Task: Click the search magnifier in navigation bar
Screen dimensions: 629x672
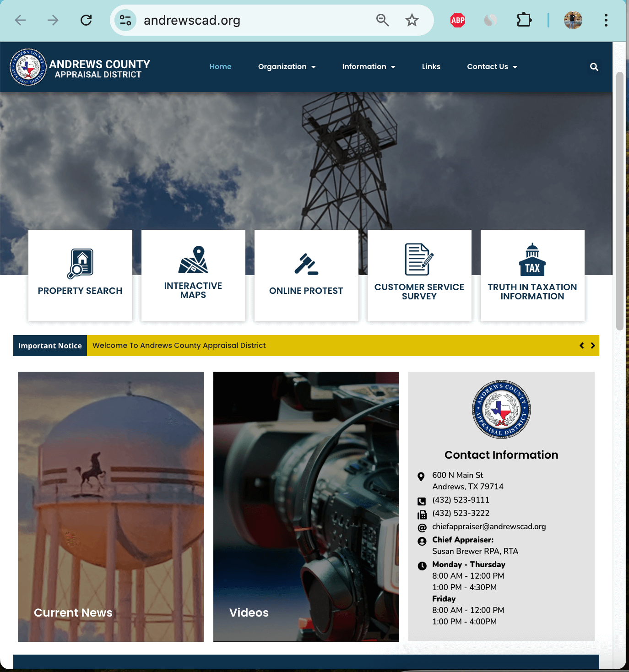Action: tap(594, 67)
